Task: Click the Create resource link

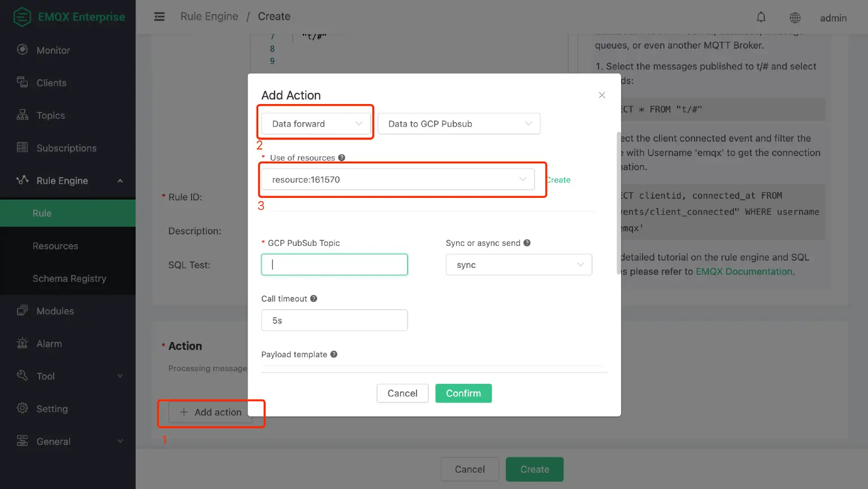Action: [x=558, y=180]
